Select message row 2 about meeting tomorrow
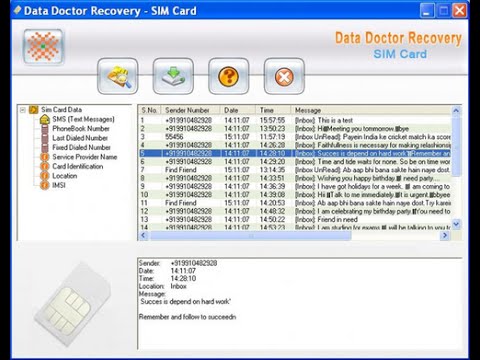The image size is (480, 360). pos(295,128)
